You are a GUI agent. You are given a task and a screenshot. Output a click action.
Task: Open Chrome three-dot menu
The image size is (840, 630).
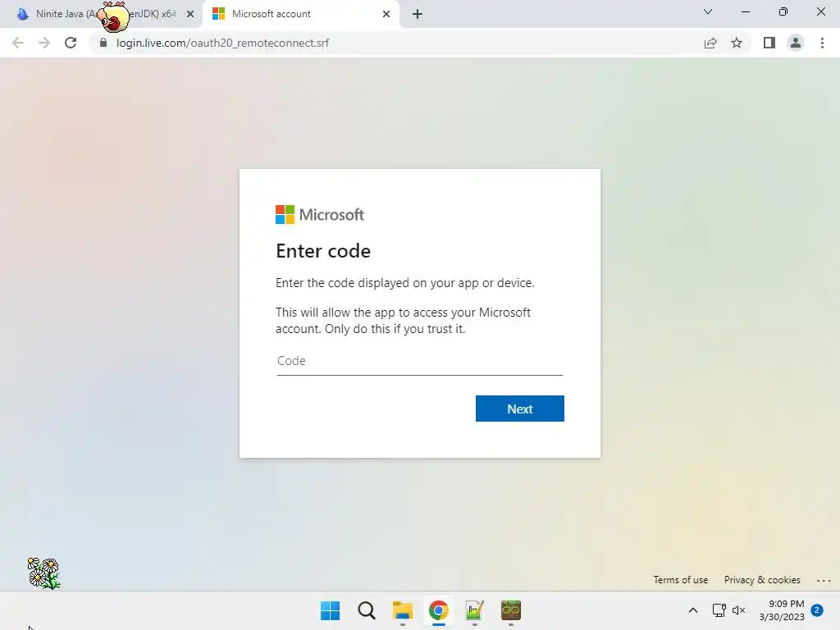[x=822, y=43]
